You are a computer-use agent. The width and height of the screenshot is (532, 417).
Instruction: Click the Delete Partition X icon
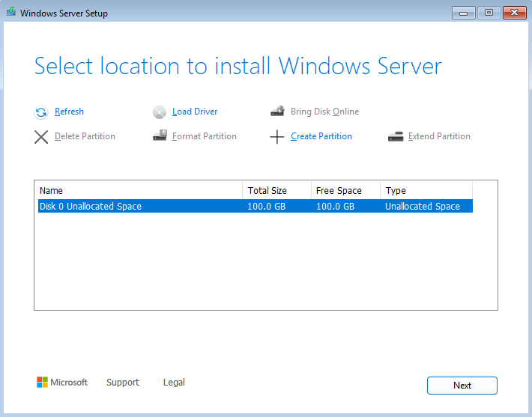[41, 137]
